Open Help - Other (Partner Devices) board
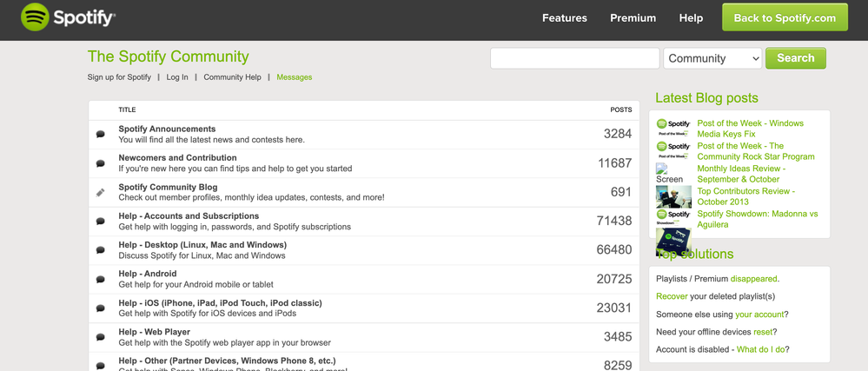 pyautogui.click(x=227, y=361)
